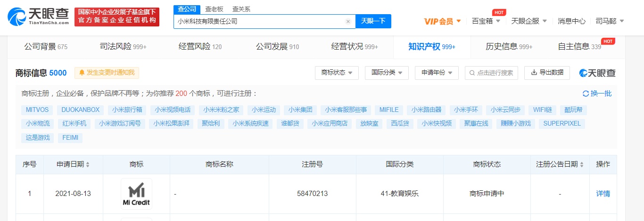
Task: Open the 经营状况 tab
Action: (355, 46)
